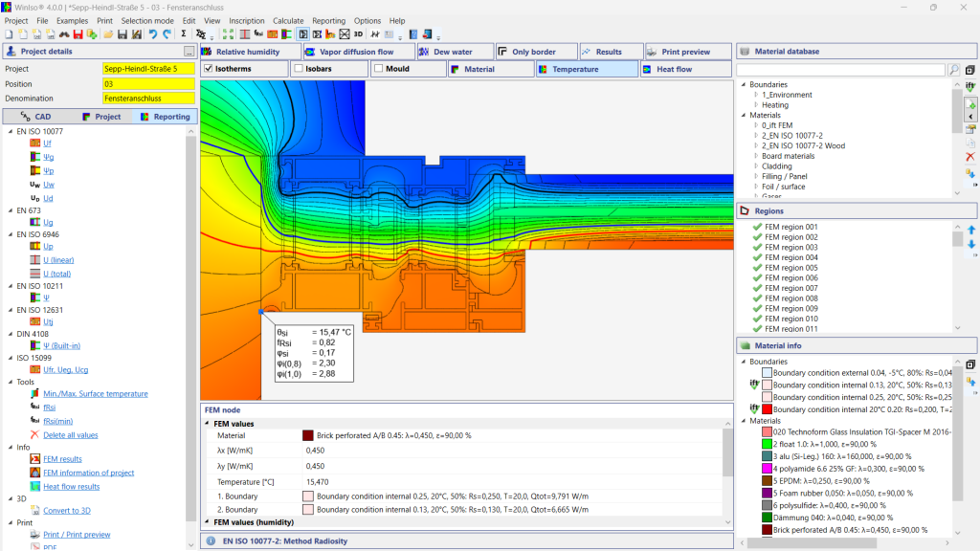Open the Calculate menu
The height and width of the screenshot is (551, 980).
[288, 21]
